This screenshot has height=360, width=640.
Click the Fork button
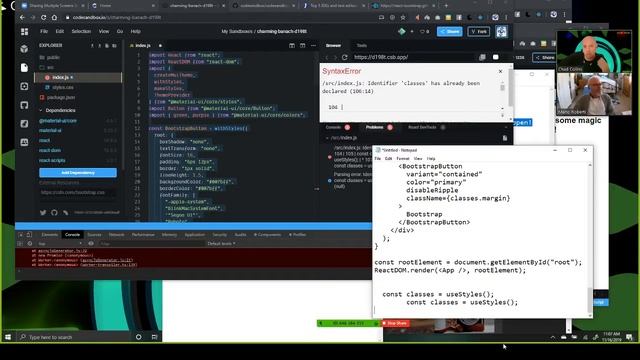pos(479,31)
